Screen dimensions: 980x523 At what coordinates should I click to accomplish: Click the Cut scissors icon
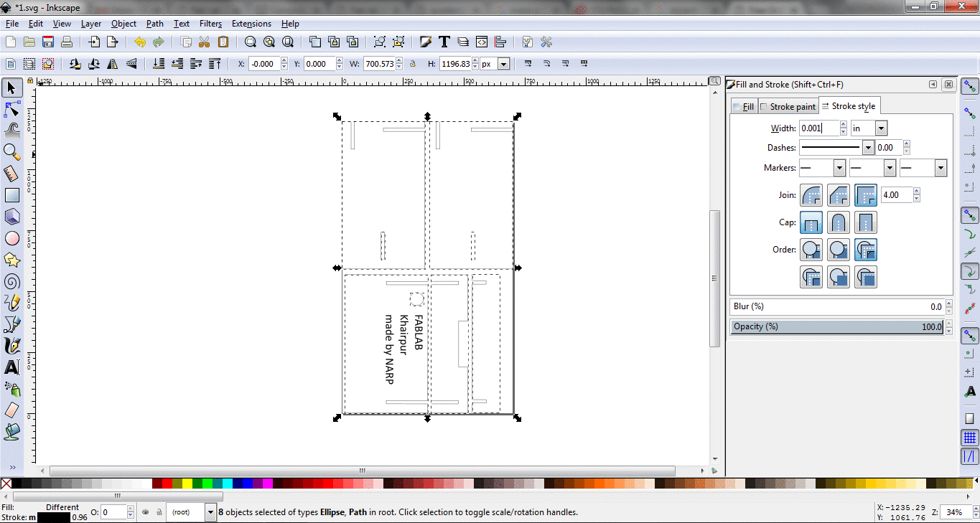tap(204, 42)
